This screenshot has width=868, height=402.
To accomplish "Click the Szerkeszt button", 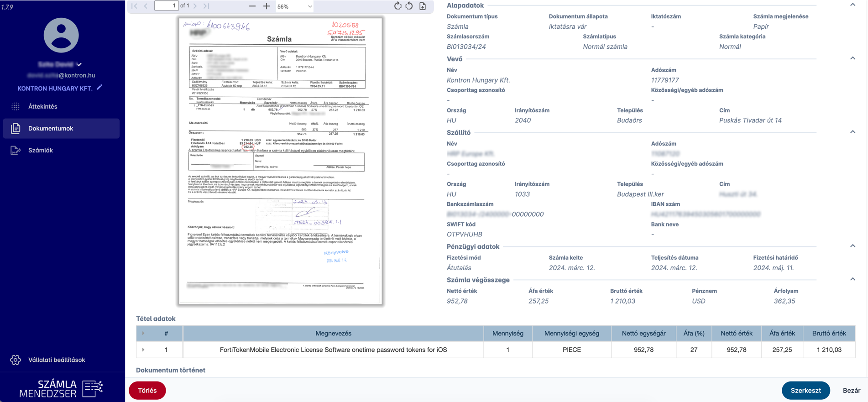I will pos(805,391).
